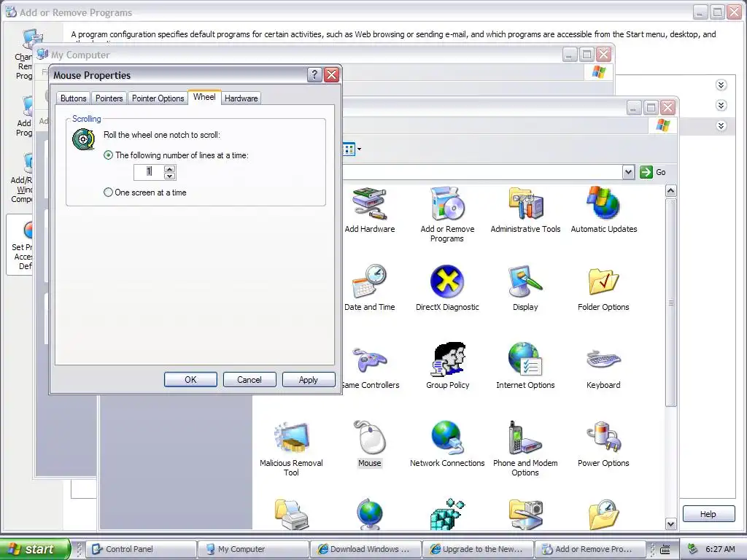Open the globe-on-stand regional icon
This screenshot has width=747, height=560.
click(x=370, y=514)
